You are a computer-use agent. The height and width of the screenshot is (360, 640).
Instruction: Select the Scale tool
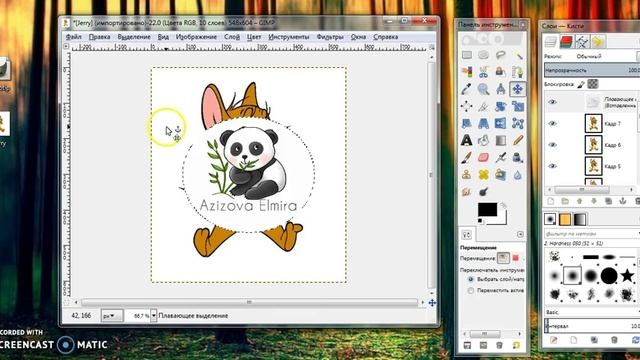(518, 107)
